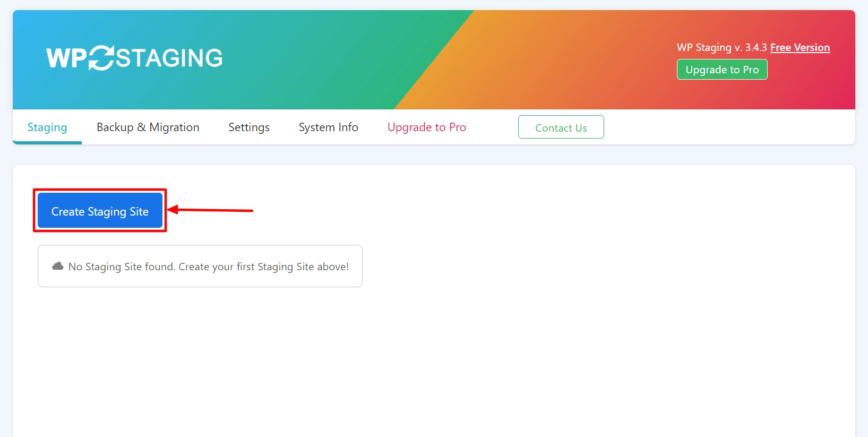This screenshot has width=868, height=437.
Task: Click the WP Staging logo
Action: click(x=134, y=58)
